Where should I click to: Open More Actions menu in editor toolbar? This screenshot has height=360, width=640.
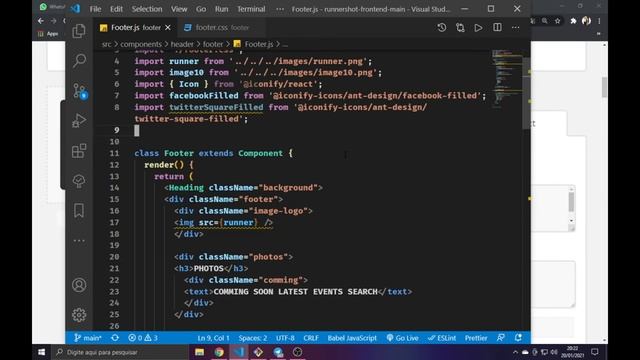[x=516, y=28]
